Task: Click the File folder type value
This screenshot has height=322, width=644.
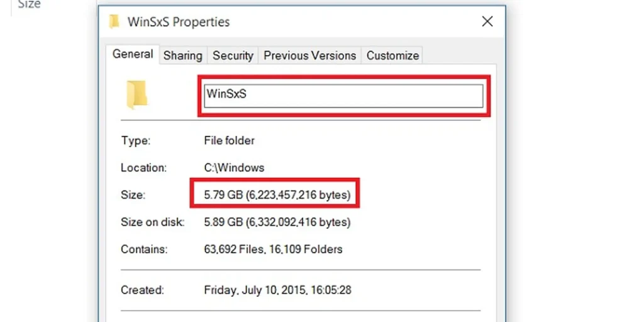Action: 229,140
